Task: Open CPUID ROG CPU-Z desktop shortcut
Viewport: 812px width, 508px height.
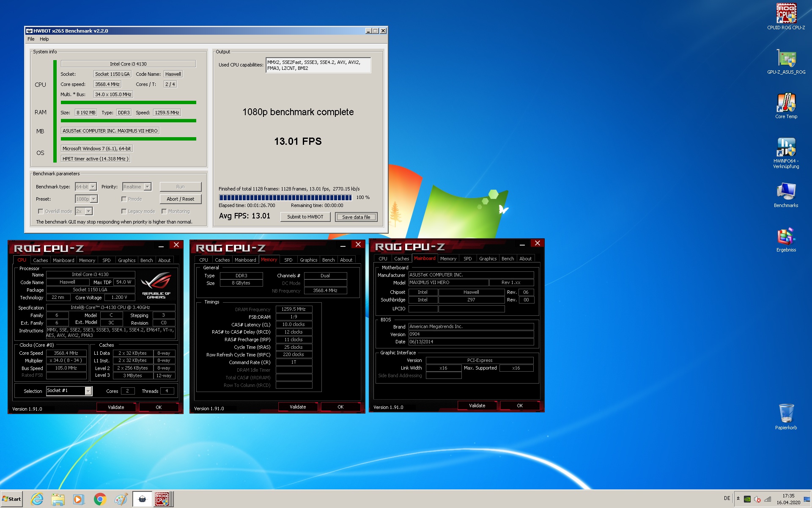Action: pyautogui.click(x=786, y=16)
